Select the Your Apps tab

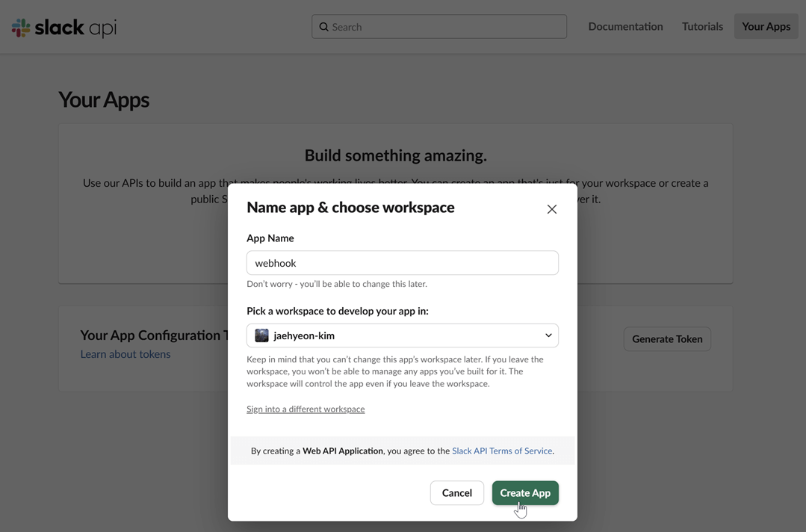click(x=766, y=25)
